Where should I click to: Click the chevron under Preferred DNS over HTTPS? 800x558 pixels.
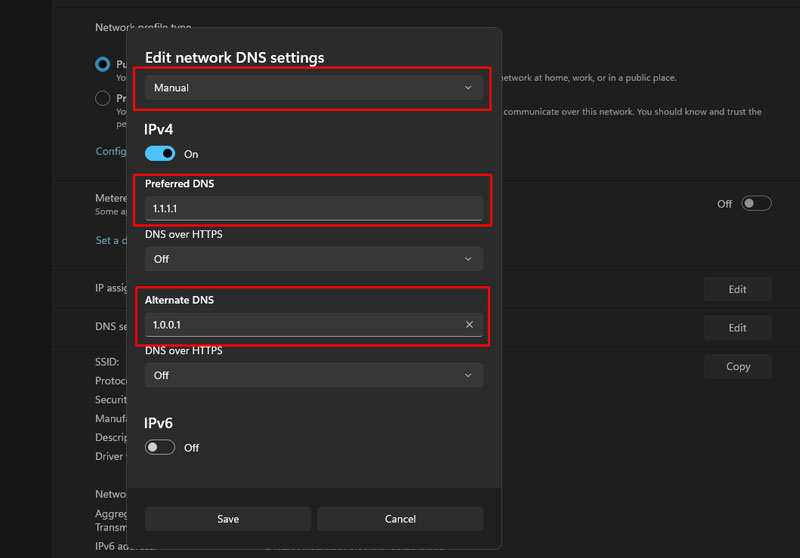tap(468, 259)
